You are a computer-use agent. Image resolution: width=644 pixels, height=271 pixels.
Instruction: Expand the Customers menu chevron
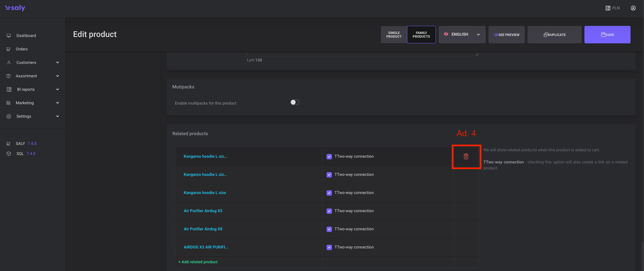[58, 63]
